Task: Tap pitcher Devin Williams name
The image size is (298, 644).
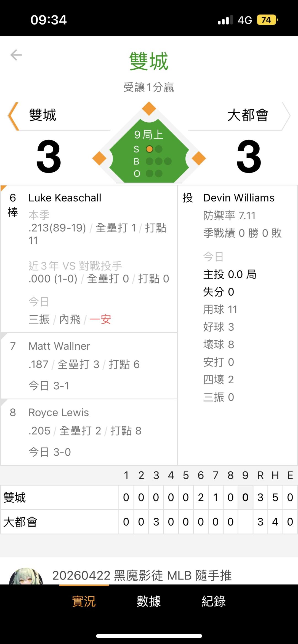Action: [x=239, y=198]
